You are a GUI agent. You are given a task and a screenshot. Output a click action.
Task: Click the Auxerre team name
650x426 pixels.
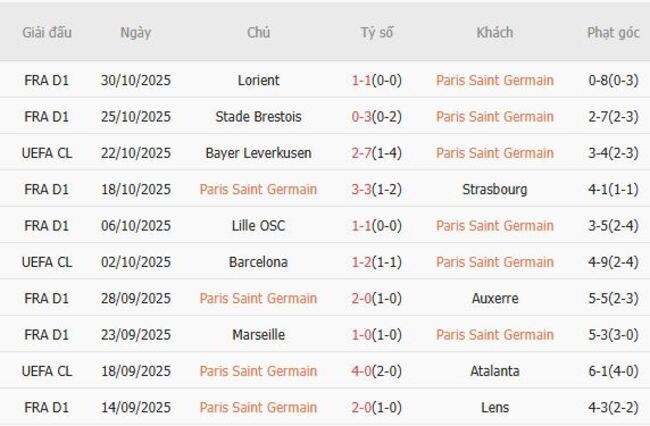click(494, 298)
